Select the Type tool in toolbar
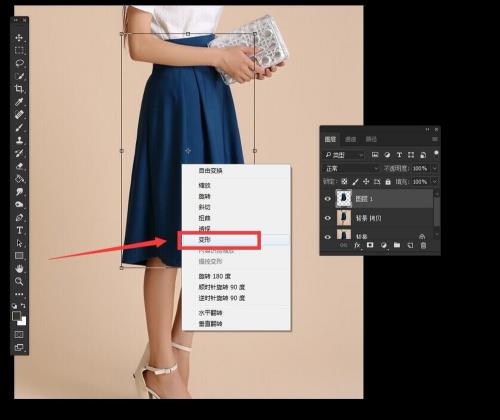Viewport: 500px width, 420px height. point(19,230)
